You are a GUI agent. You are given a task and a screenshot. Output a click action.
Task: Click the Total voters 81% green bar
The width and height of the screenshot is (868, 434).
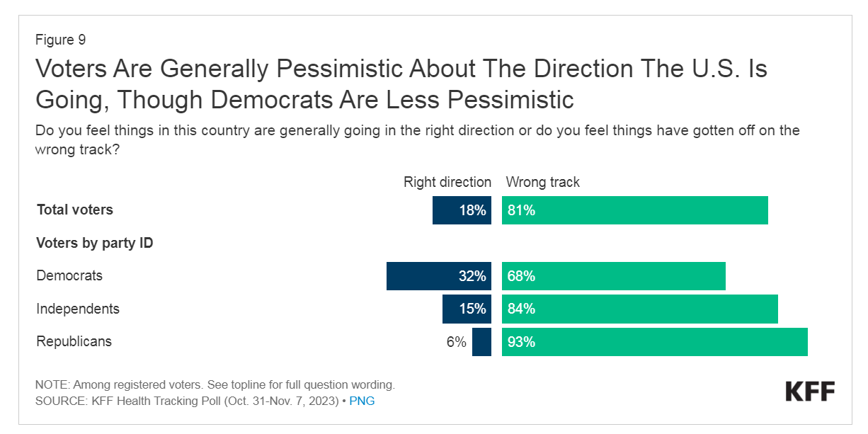[x=634, y=210]
